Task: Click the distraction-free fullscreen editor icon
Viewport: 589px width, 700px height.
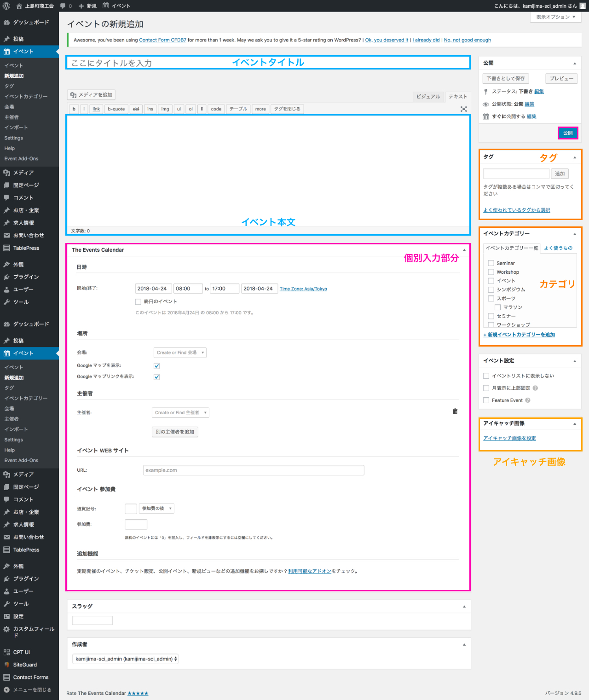Action: 463,109
